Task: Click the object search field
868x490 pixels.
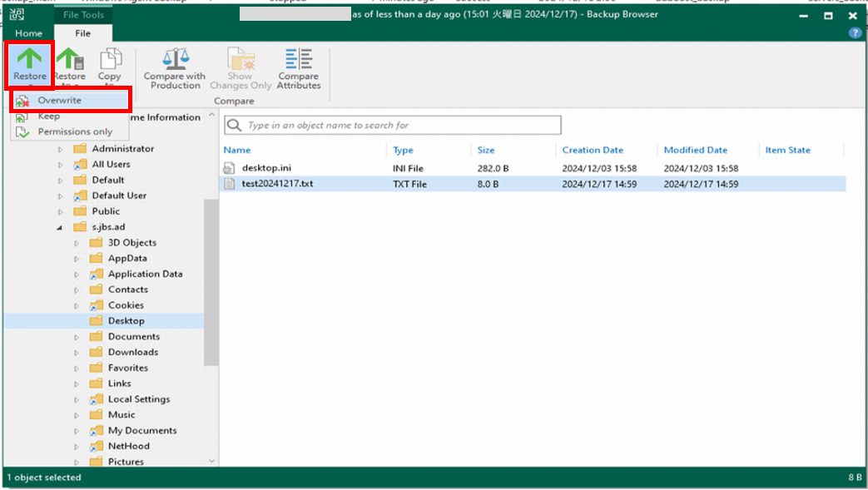Action: 393,125
